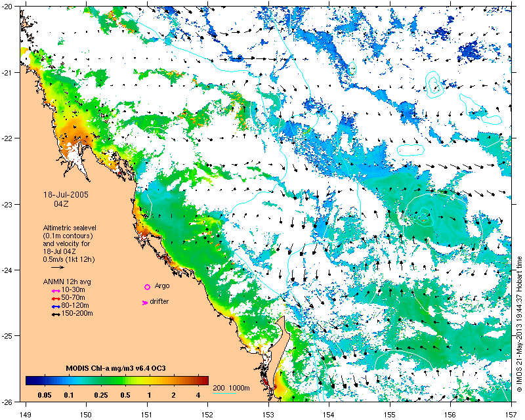Screen dimensions: 525x420
Task: Click the magenta Argo circle marker
Action: point(147,287)
